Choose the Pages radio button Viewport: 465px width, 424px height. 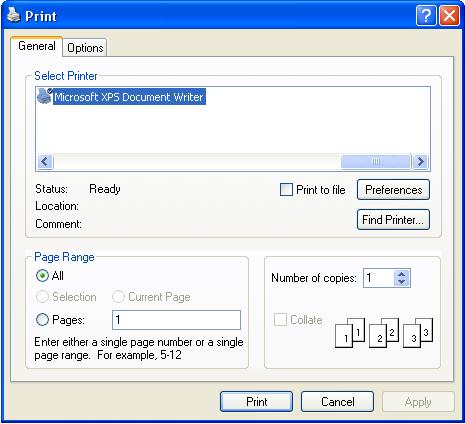(42, 320)
